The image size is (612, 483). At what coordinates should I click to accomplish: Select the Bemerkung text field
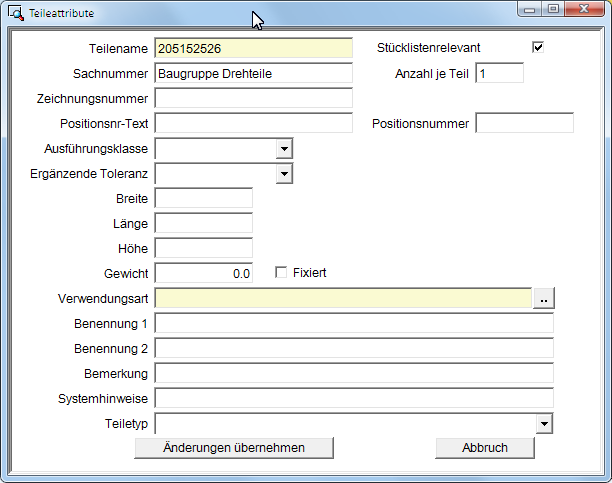[353, 373]
